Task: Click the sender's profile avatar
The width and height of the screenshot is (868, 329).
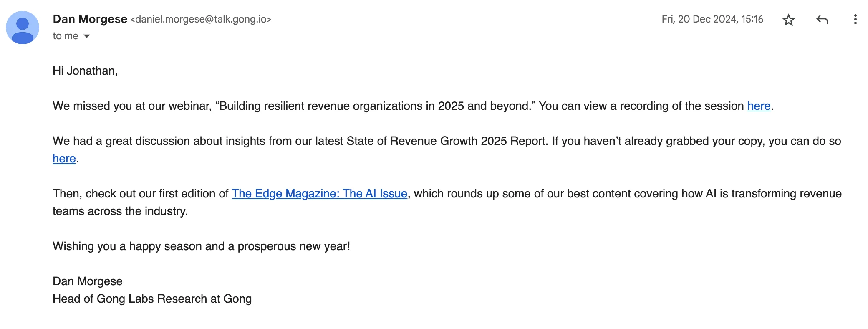Action: coord(23,28)
